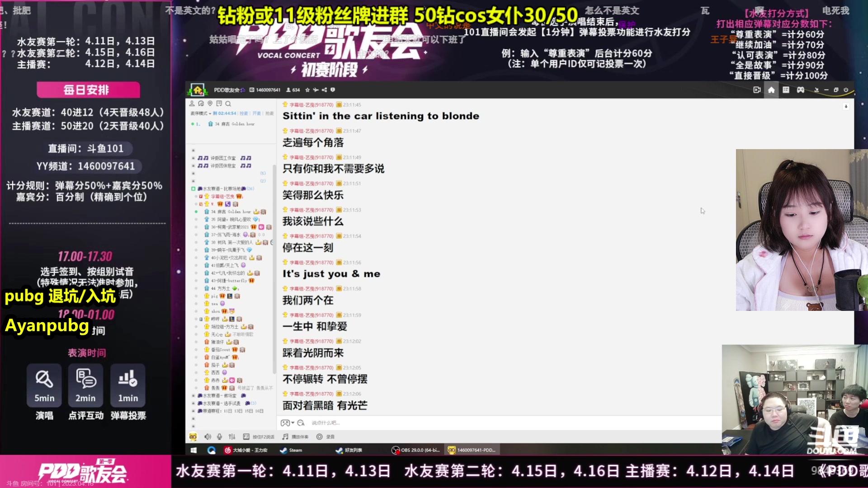Click the YY channel house logo
Screen dimensions: 868x488
tap(198, 90)
